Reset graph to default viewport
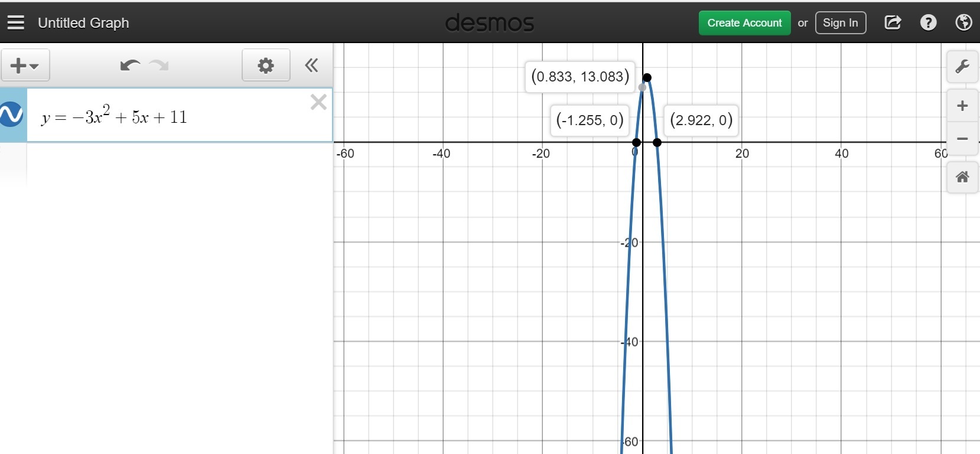Screen dimensions: 980x454 click(x=962, y=177)
